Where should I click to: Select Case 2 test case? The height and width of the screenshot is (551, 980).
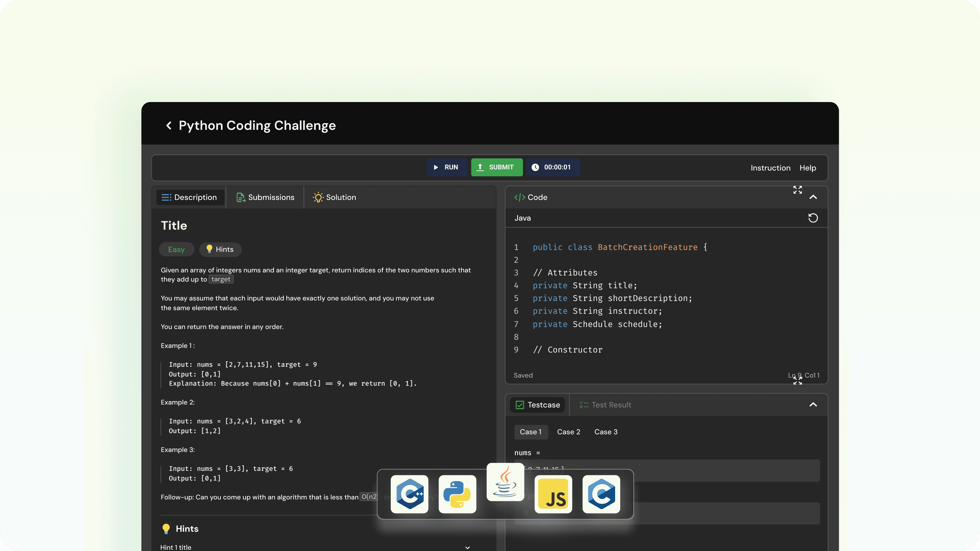click(x=568, y=432)
